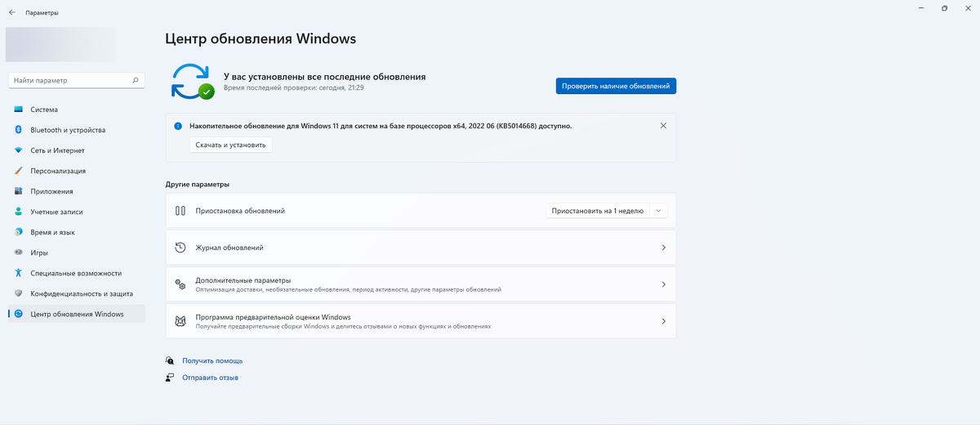Click the history clock icon for Журнал обновлений
This screenshot has width=980, height=425.
point(180,247)
